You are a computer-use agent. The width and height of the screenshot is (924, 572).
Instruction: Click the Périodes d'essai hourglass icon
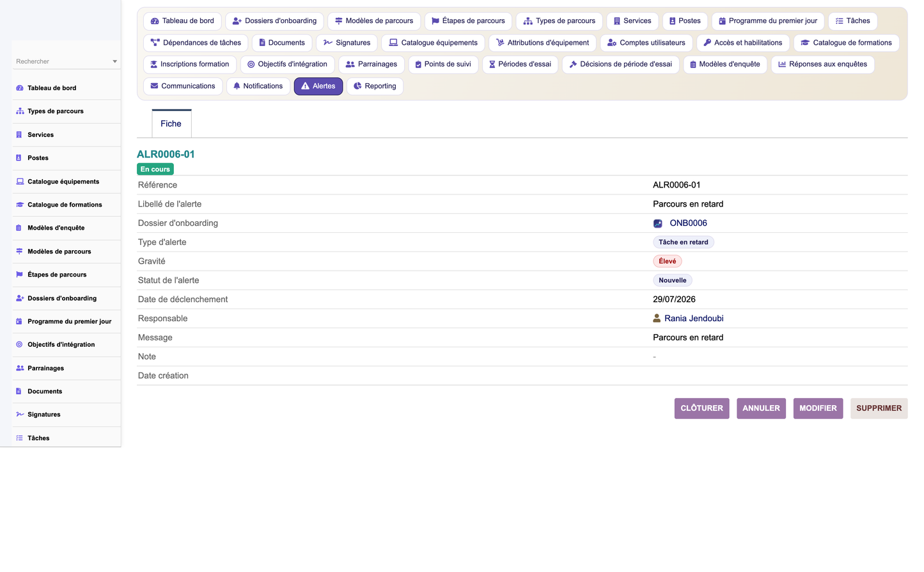[492, 65]
